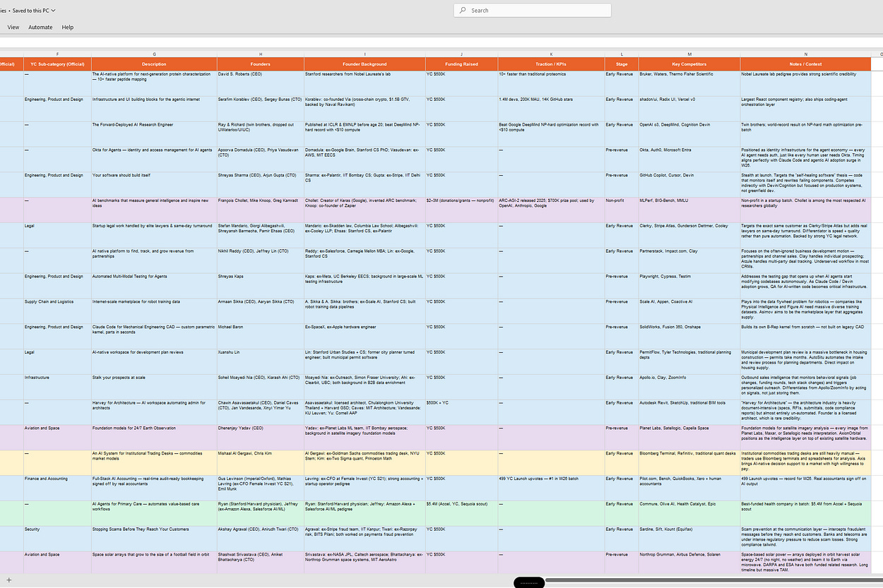Select 'Automated Multi-Modal Testing for Agents' cell
The image size is (883, 588).
[x=154, y=287]
